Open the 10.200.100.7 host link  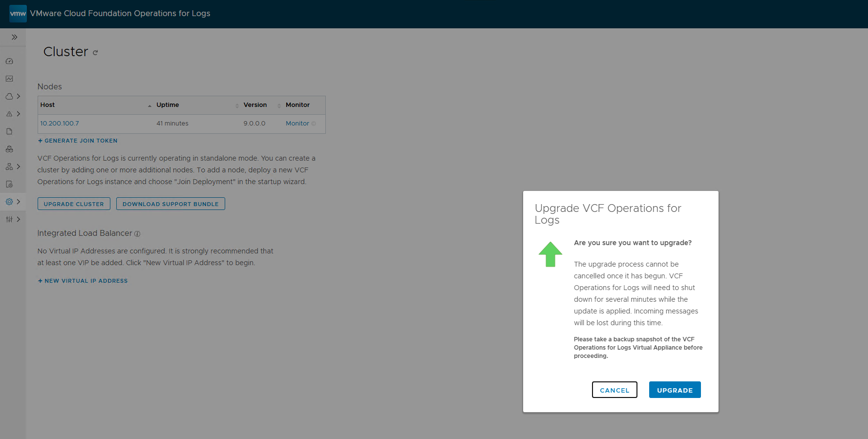(x=60, y=124)
